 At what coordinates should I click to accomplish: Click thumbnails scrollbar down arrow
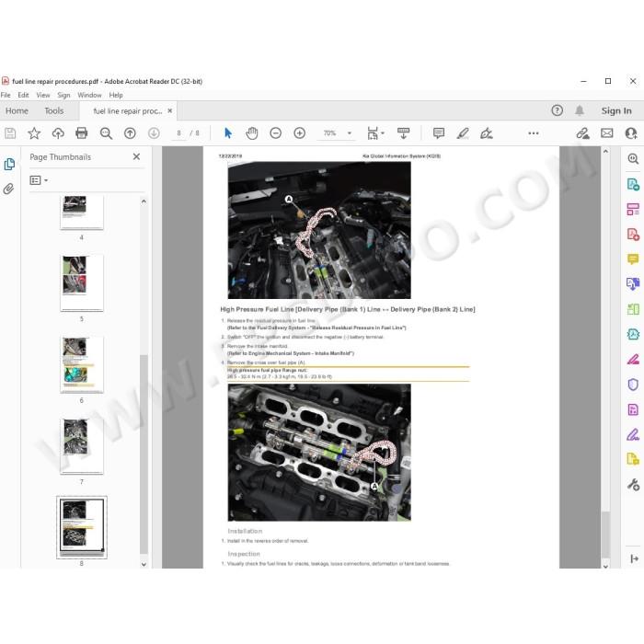[x=144, y=564]
